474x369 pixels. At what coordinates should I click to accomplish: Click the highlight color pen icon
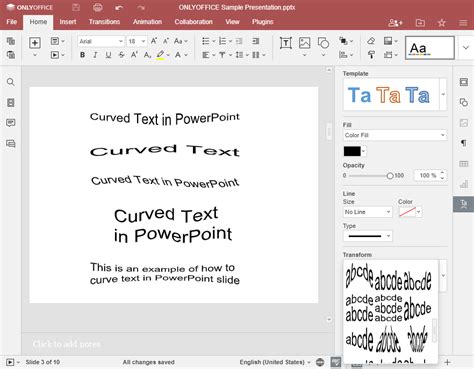pos(160,55)
